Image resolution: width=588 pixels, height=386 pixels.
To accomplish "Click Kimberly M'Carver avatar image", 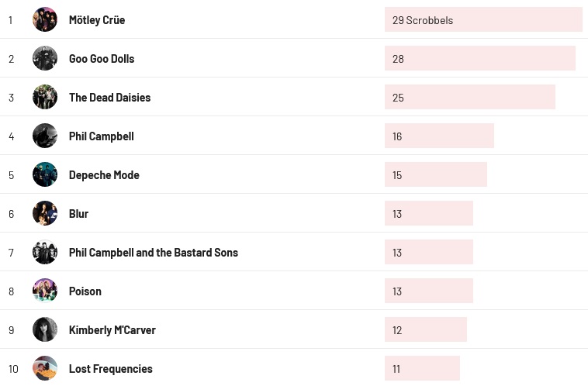I will 45,329.
